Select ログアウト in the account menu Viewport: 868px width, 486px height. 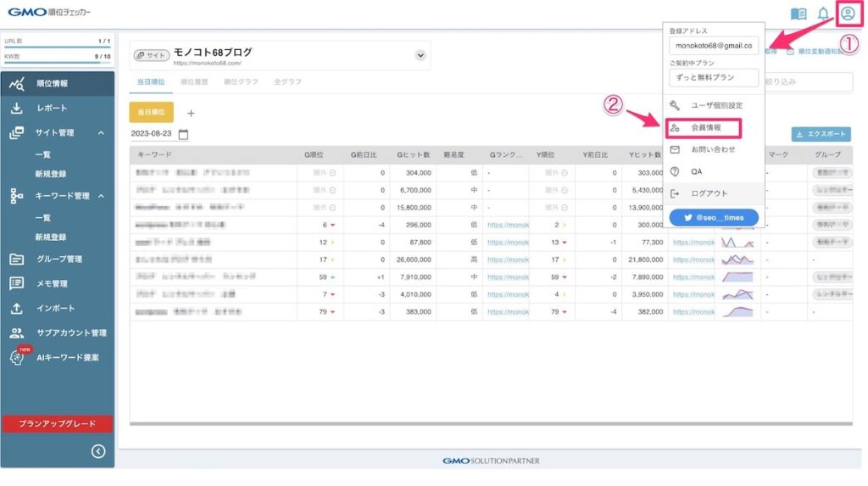[x=714, y=194]
